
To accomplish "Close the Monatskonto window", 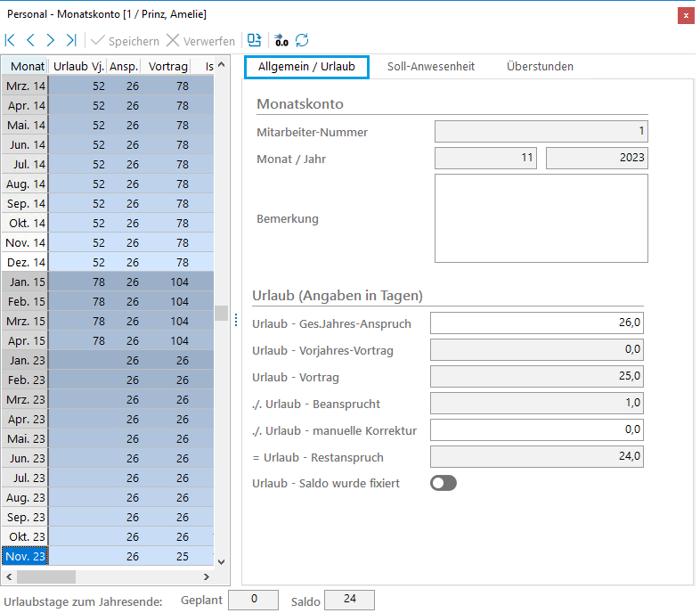I will (685, 15).
